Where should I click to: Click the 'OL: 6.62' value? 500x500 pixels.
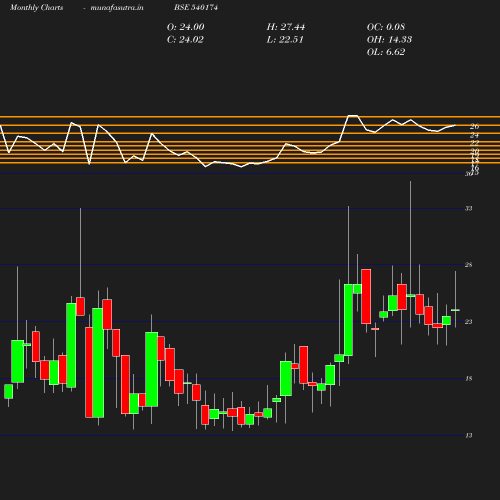coord(386,52)
